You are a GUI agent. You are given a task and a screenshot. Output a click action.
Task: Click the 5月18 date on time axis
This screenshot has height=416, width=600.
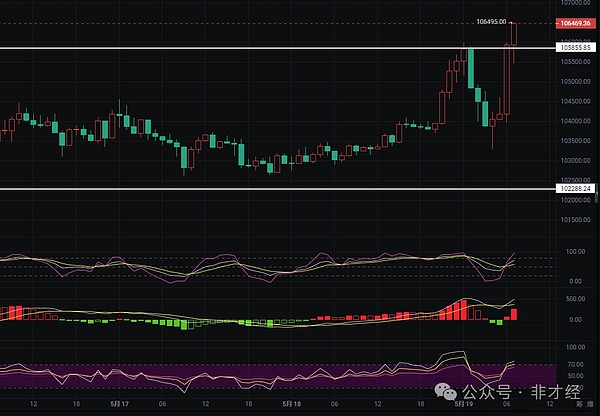pos(290,406)
